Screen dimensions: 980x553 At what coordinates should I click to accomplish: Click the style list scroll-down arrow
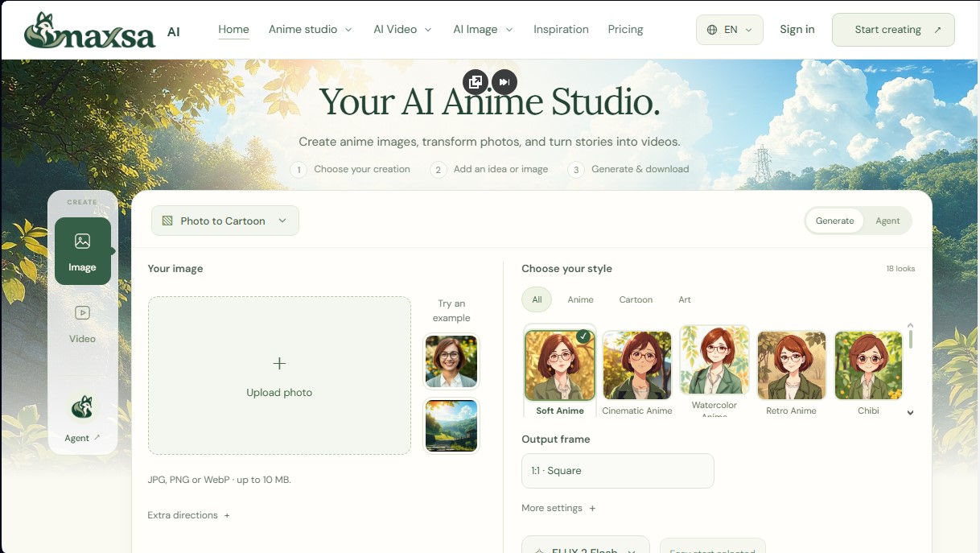point(911,413)
